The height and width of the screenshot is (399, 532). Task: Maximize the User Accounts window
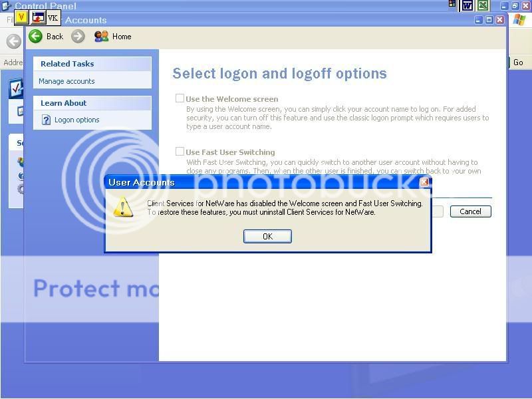point(489,20)
